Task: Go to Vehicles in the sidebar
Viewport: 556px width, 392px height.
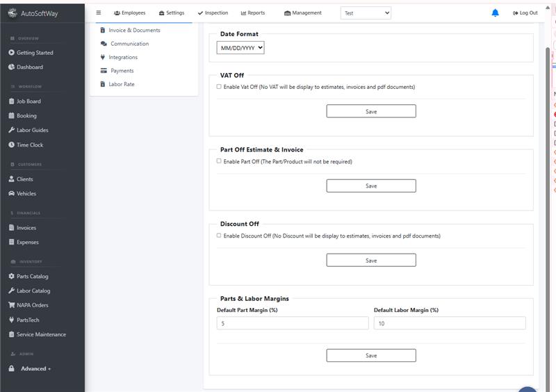Action: pyautogui.click(x=26, y=194)
